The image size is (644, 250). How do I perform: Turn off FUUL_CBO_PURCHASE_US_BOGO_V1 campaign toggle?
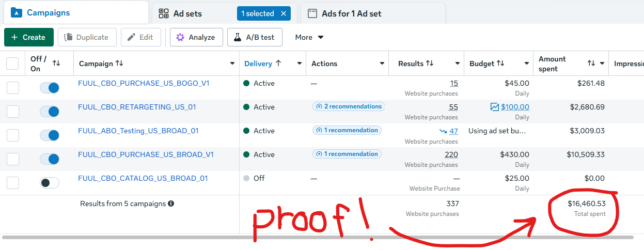[50, 88]
